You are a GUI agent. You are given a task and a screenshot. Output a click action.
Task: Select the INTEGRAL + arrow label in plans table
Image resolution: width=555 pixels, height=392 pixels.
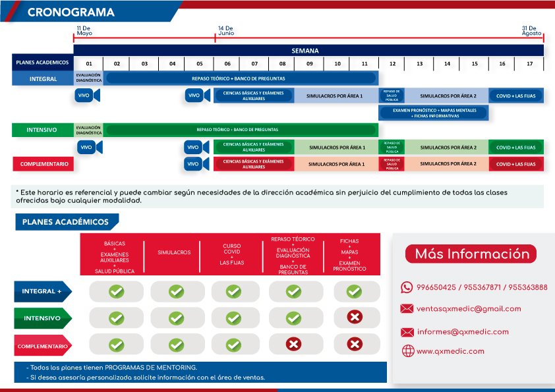click(x=43, y=291)
